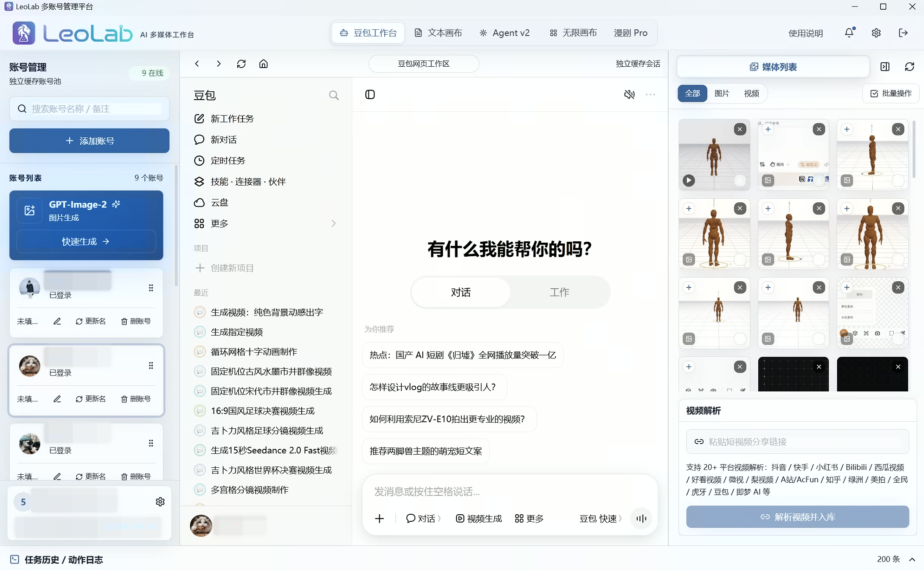Open 豆包 快速 model dropdown
The width and height of the screenshot is (924, 570).
pos(600,518)
